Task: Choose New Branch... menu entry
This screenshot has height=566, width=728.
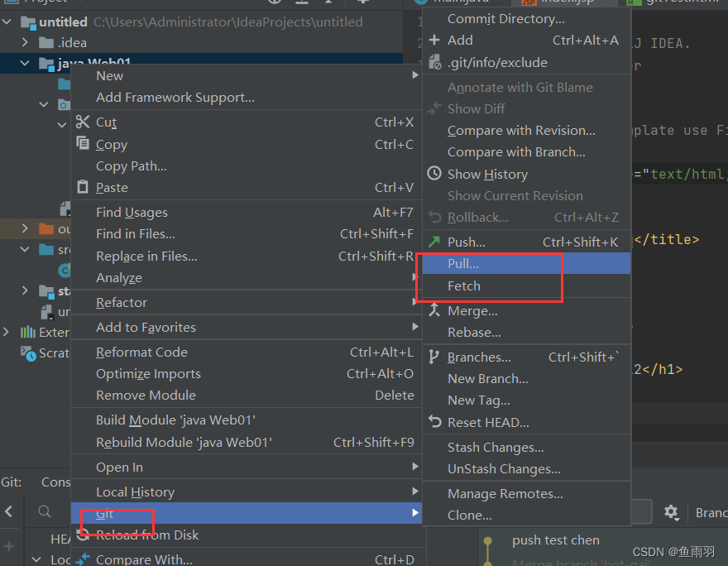Action: [526, 378]
